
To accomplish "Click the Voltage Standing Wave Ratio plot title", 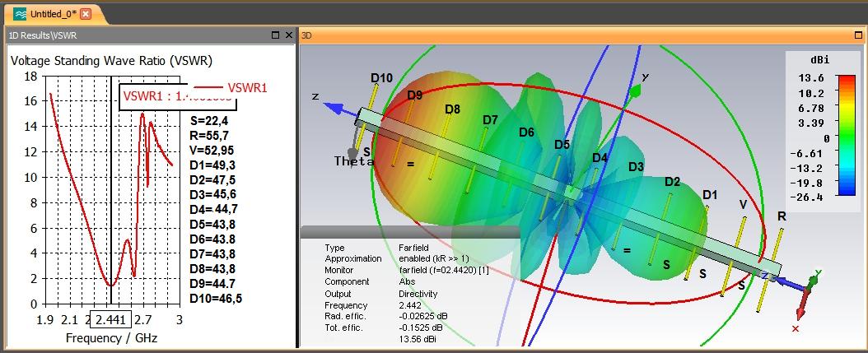I will [x=112, y=60].
